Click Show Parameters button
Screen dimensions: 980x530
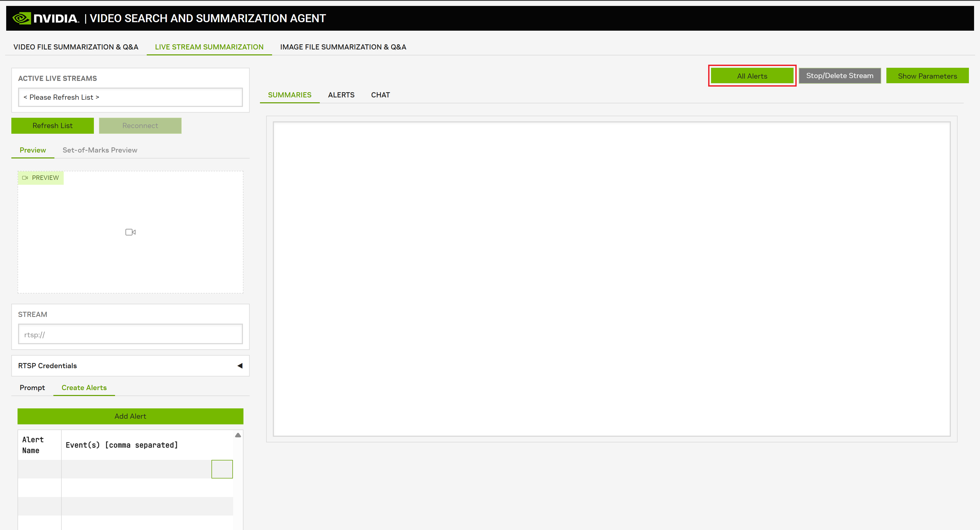tap(927, 76)
